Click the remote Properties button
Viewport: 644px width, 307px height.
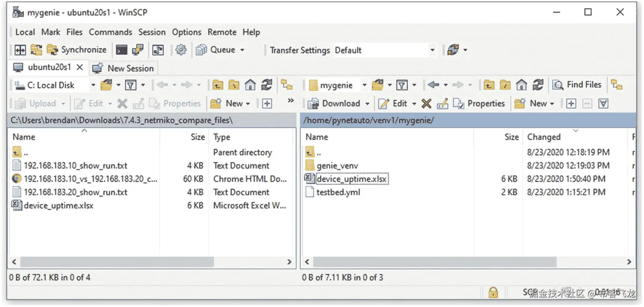(479, 103)
